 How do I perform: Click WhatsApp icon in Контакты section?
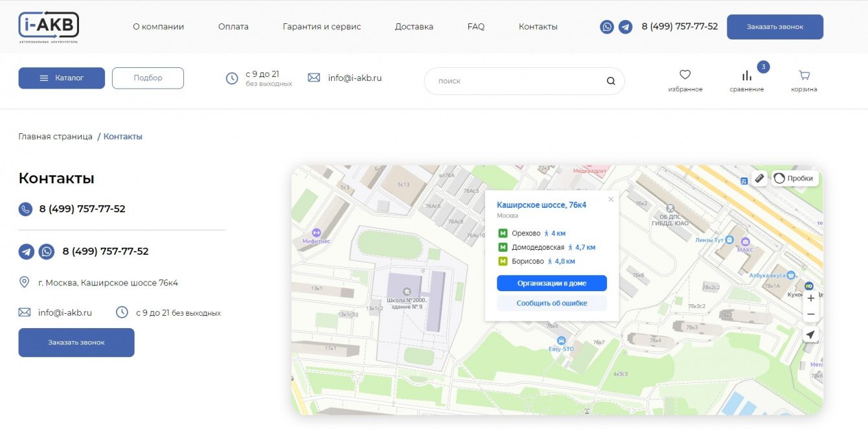pos(46,252)
